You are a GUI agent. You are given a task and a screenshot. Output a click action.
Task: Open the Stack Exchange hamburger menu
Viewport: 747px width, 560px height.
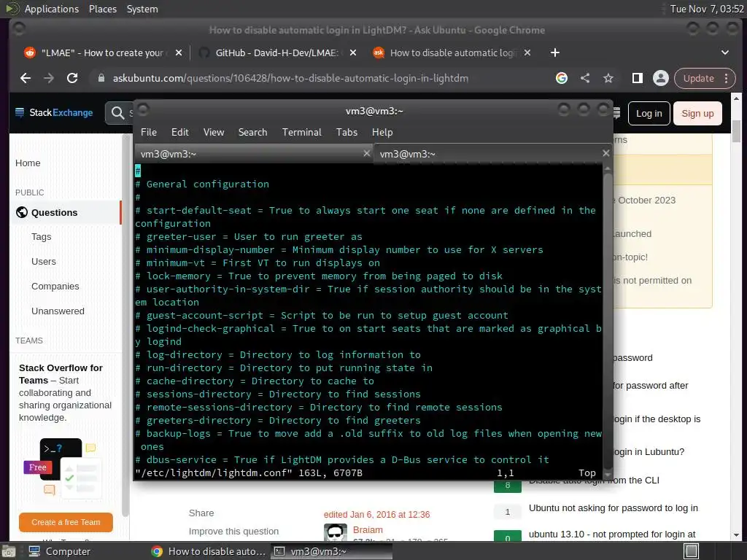point(20,113)
